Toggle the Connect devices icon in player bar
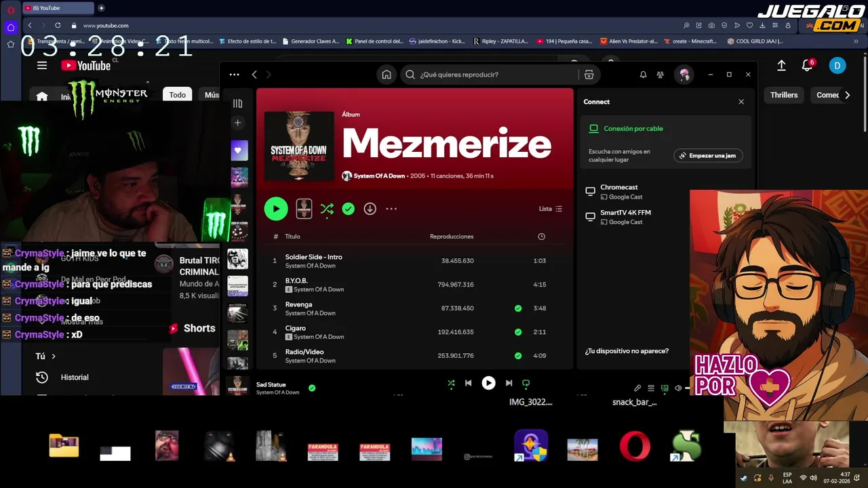 coord(665,388)
